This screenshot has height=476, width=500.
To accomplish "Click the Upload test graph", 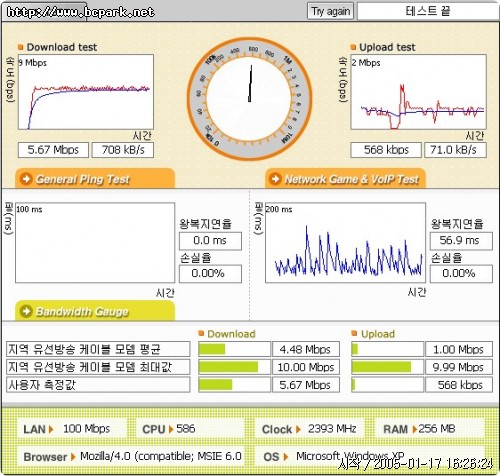I will click(418, 92).
